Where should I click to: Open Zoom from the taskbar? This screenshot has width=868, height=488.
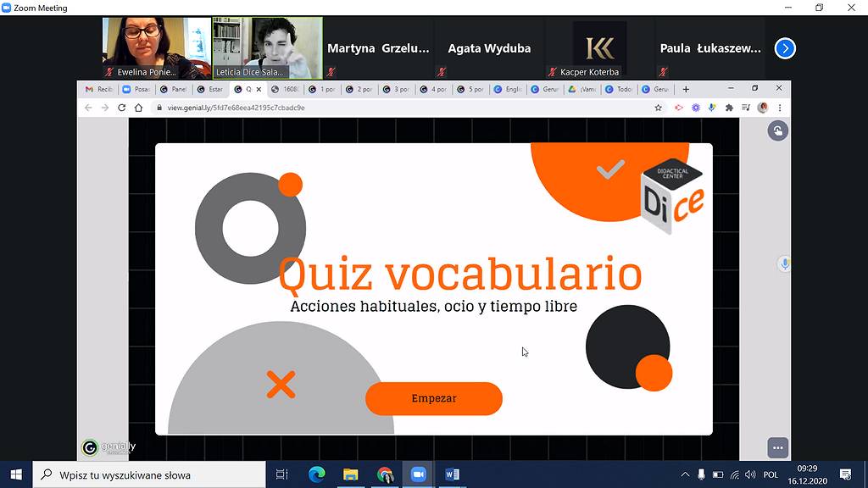coord(419,474)
